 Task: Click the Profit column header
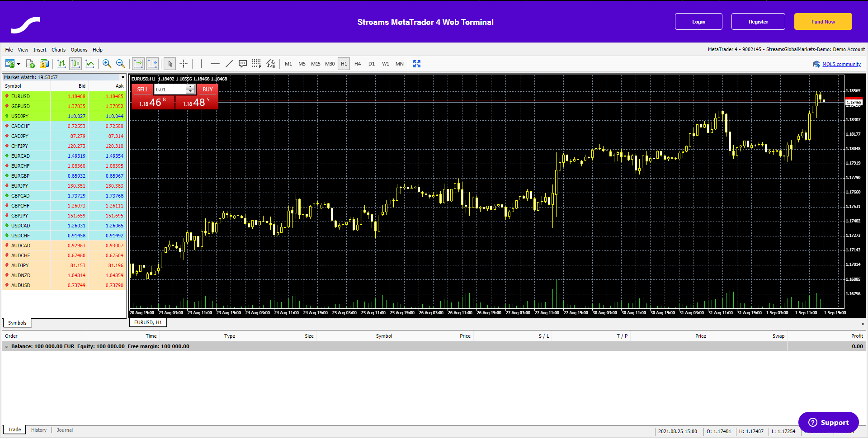(857, 336)
